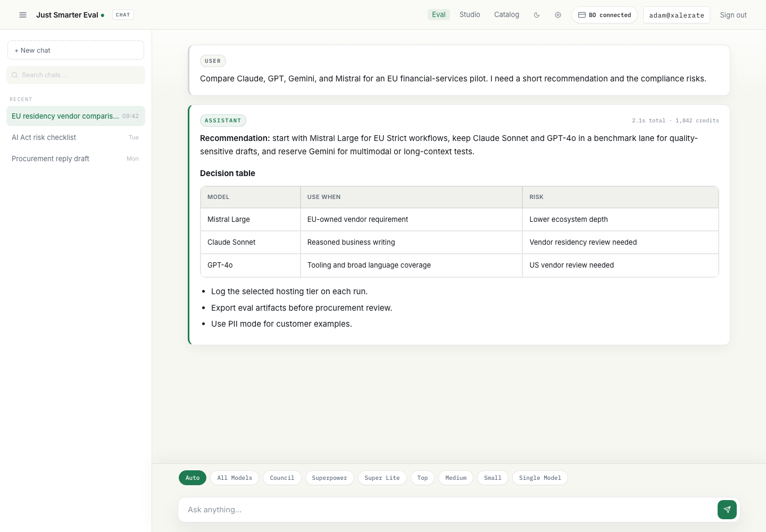This screenshot has width=766, height=532.
Task: Click the Just Smarter Eval title
Action: [67, 15]
